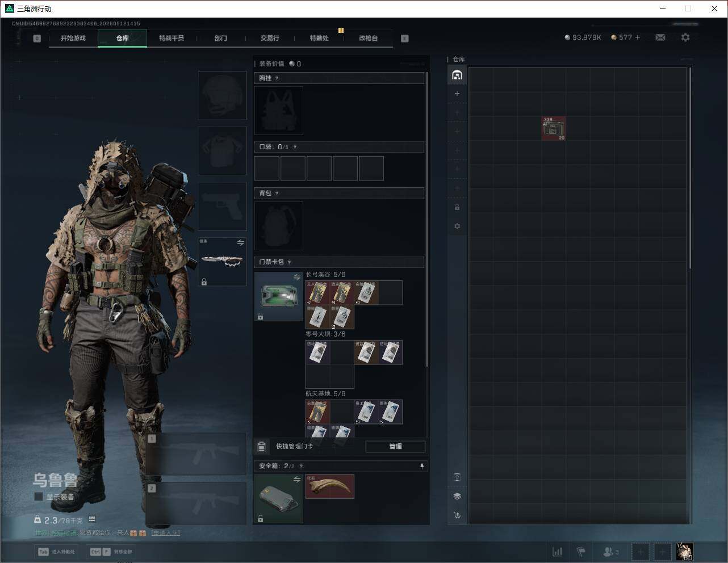Swap the melee knife weapon
The width and height of the screenshot is (728, 563).
coord(240,243)
